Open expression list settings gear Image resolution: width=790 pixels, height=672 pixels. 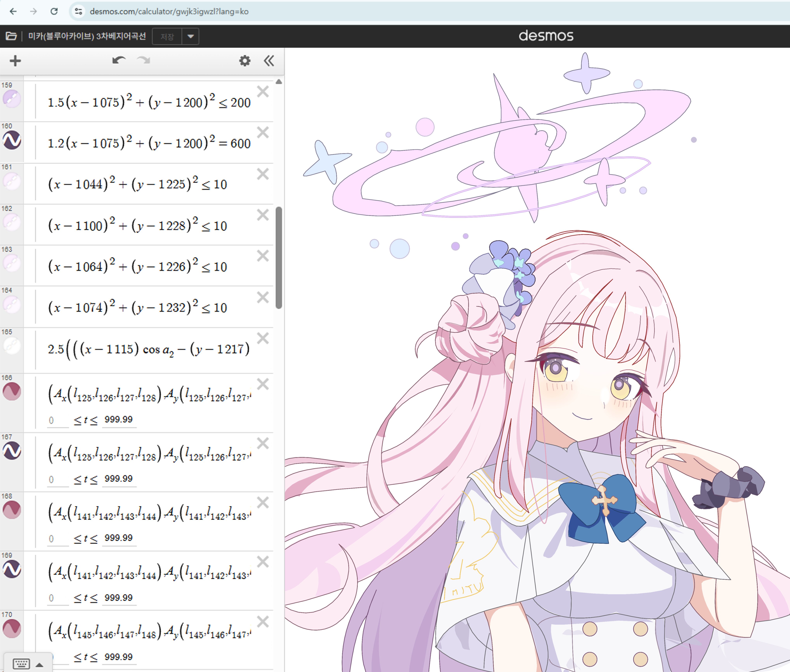coord(245,61)
